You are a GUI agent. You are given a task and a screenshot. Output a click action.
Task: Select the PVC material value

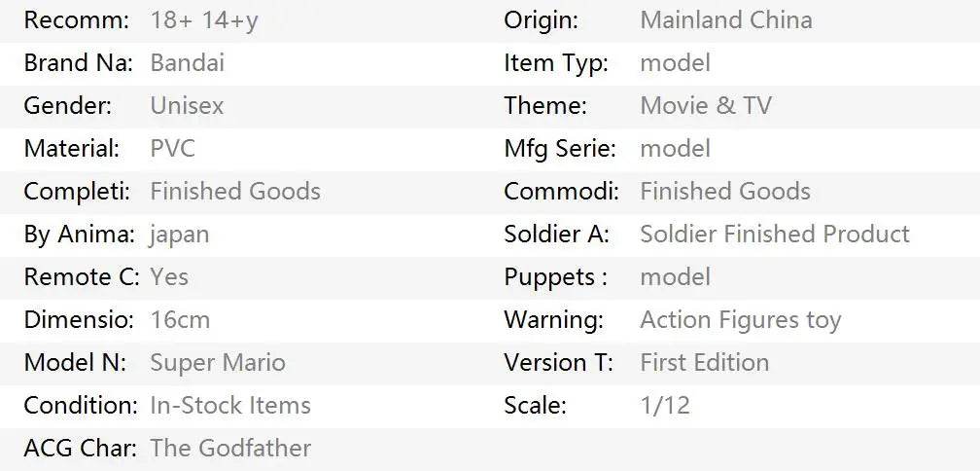[x=172, y=149]
